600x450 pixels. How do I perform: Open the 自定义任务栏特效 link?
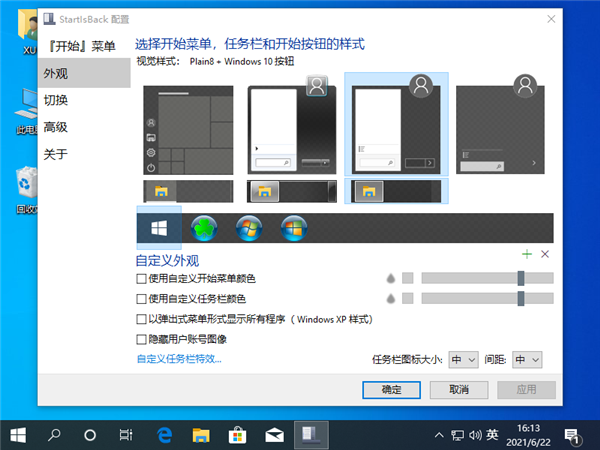click(178, 358)
